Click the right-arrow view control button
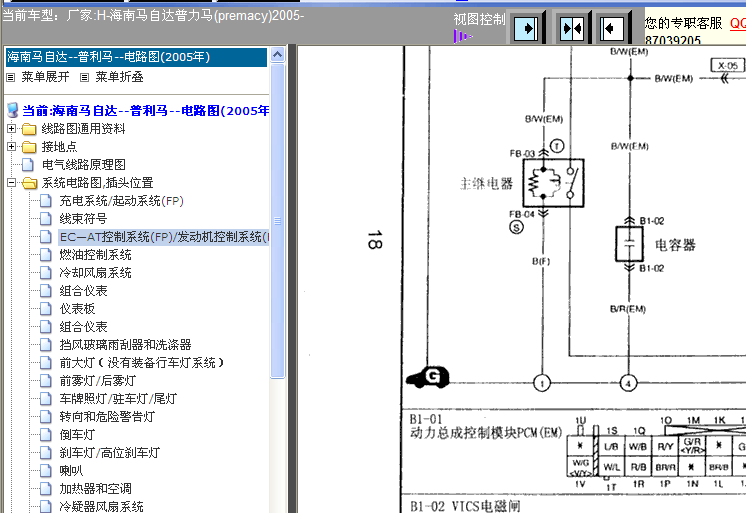The height and width of the screenshot is (513, 746). coord(526,29)
